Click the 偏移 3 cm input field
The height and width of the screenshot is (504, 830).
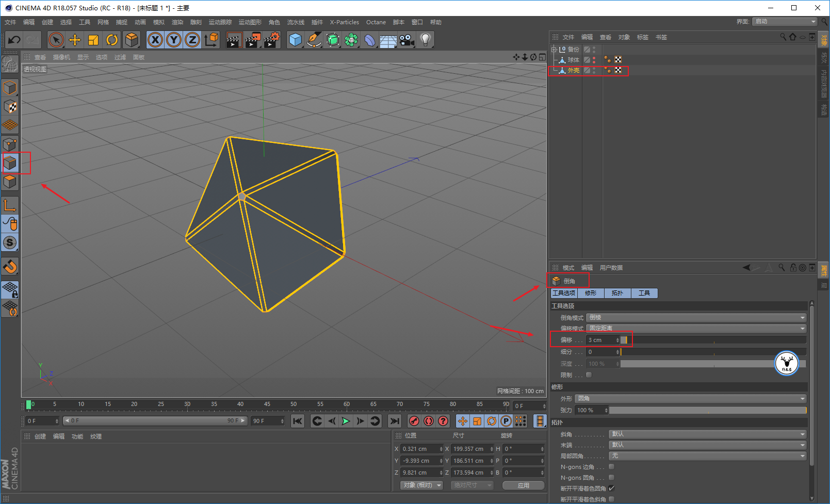tap(603, 340)
